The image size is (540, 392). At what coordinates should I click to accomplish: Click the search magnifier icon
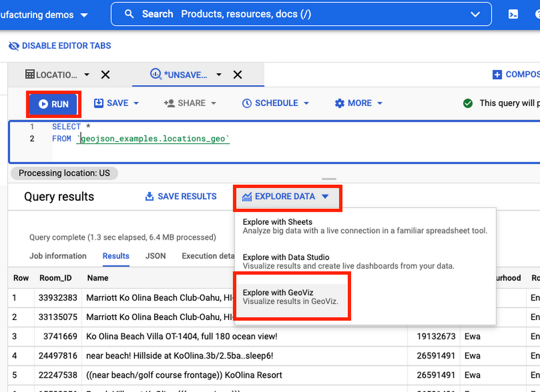129,14
